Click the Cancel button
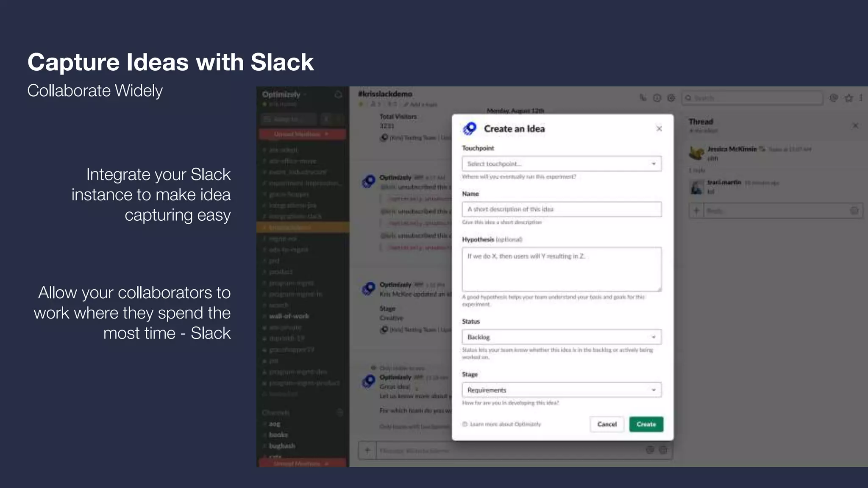Viewport: 868px width, 488px height. 607,424
